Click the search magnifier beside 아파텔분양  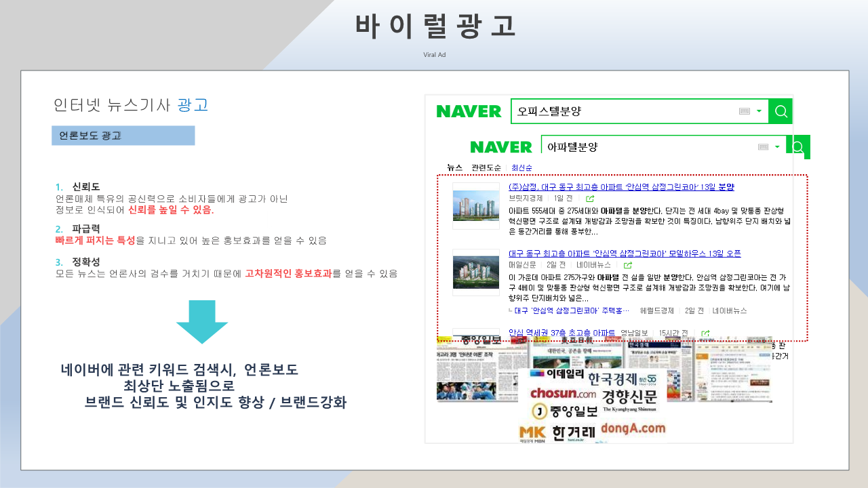798,147
